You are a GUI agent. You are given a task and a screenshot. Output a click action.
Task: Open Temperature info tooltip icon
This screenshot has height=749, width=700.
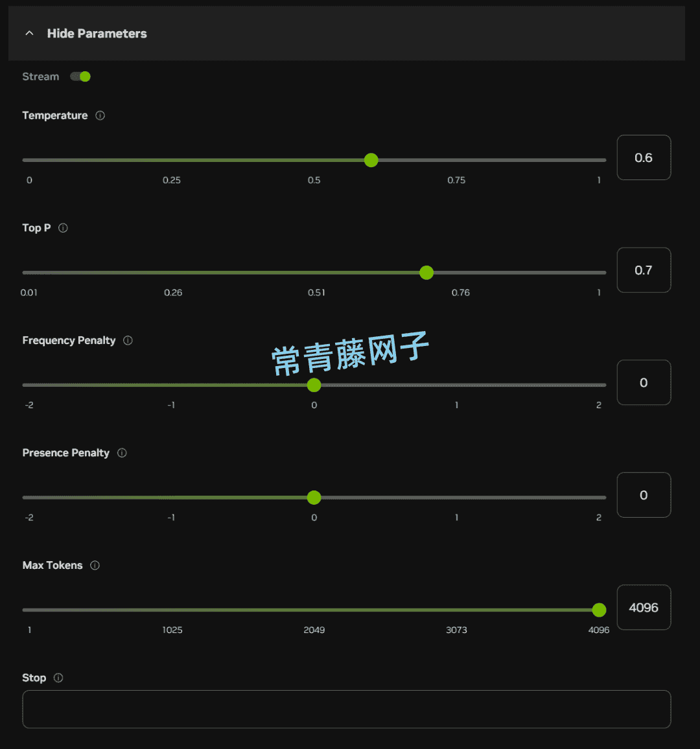point(100,115)
